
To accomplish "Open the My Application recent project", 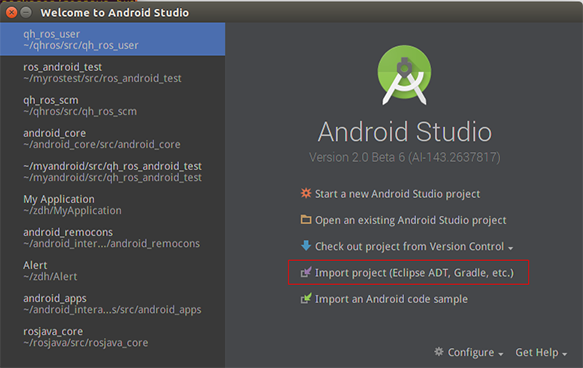I will (112, 205).
